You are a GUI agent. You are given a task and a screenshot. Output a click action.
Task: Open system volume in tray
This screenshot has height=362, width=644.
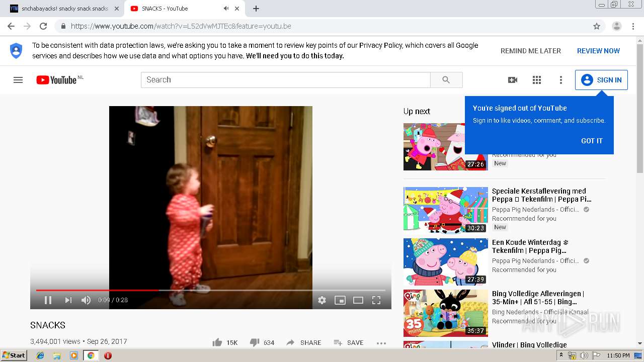[584, 355]
